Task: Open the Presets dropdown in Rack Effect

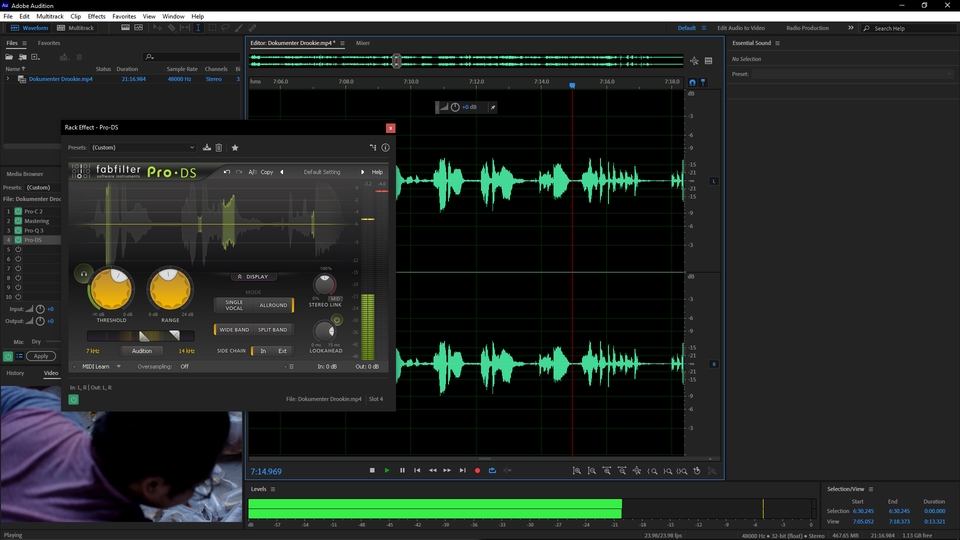Action: point(143,148)
